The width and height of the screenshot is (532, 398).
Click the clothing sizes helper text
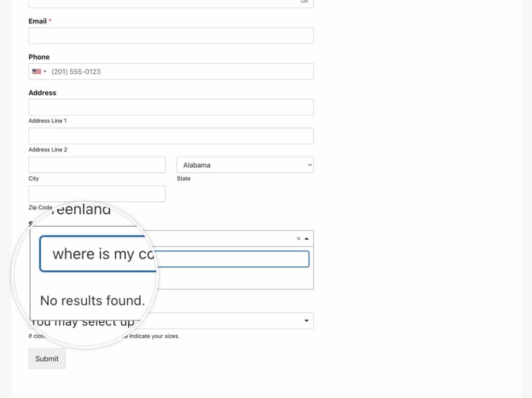click(104, 336)
